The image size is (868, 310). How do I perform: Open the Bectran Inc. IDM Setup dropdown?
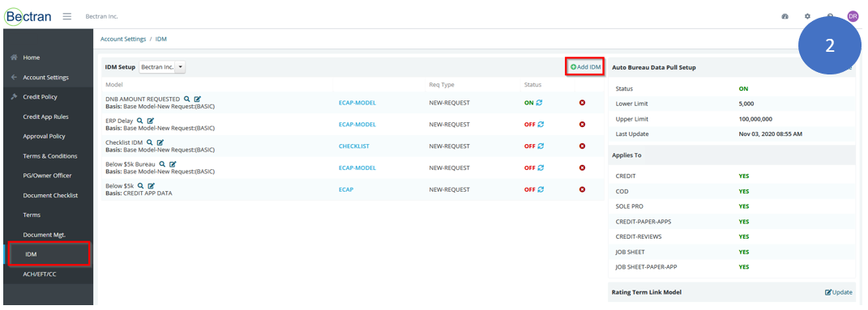click(162, 67)
